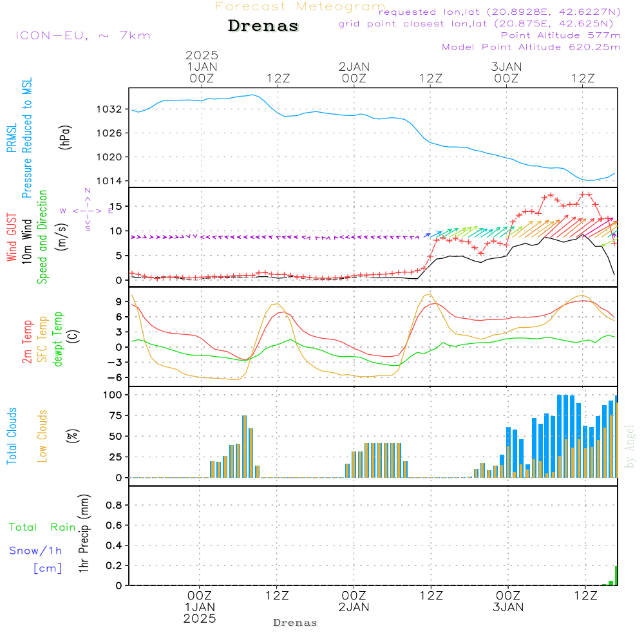
Task: Select the '(C)' temperature unit label
Action: (73, 337)
